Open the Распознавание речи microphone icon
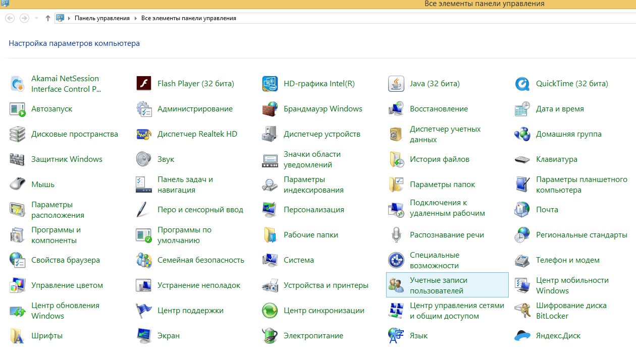636x364 pixels. tap(396, 235)
